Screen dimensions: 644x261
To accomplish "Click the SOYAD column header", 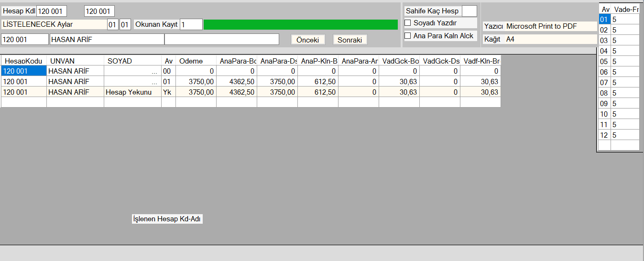I will point(132,61).
